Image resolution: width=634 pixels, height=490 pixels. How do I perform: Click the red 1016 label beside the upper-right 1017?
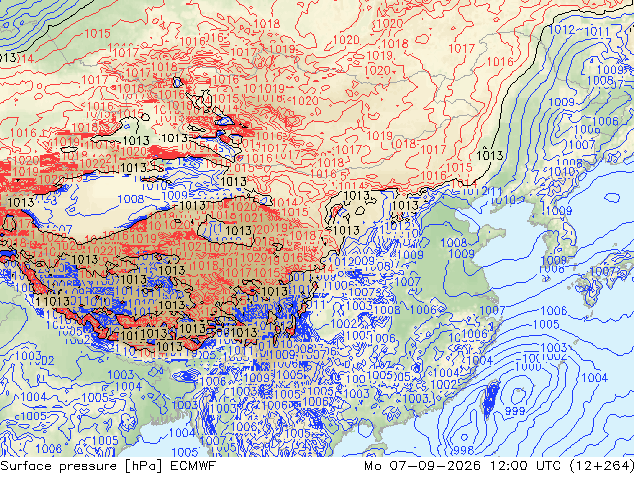point(500,62)
